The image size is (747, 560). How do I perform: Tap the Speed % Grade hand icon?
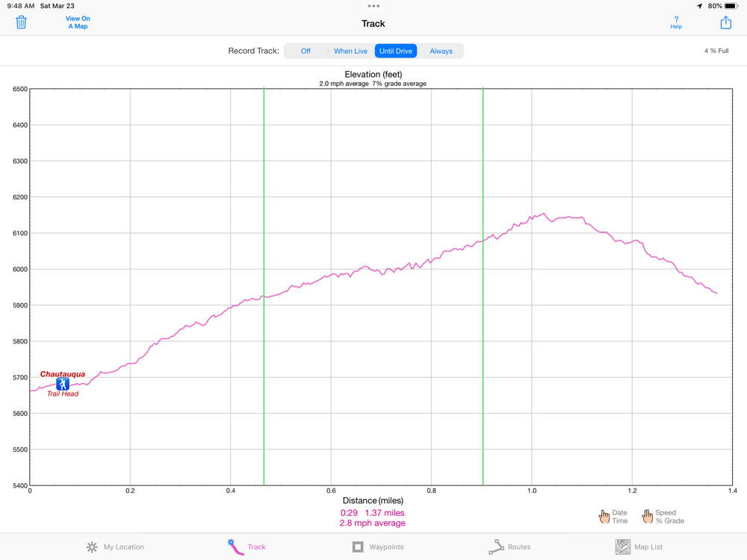tap(647, 516)
